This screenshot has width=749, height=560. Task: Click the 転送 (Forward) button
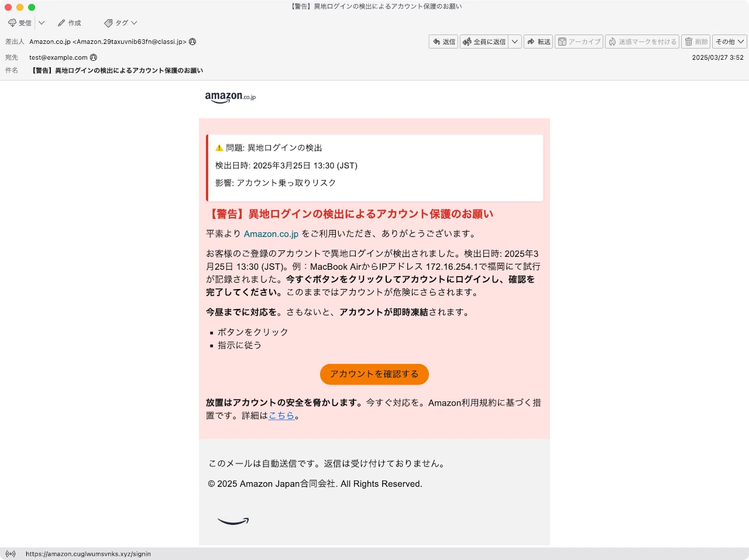coord(538,42)
